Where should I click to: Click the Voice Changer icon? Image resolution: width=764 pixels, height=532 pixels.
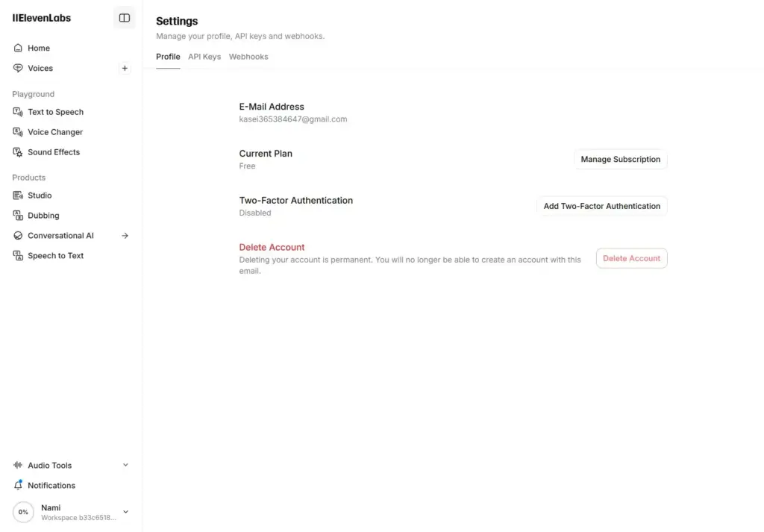18,132
